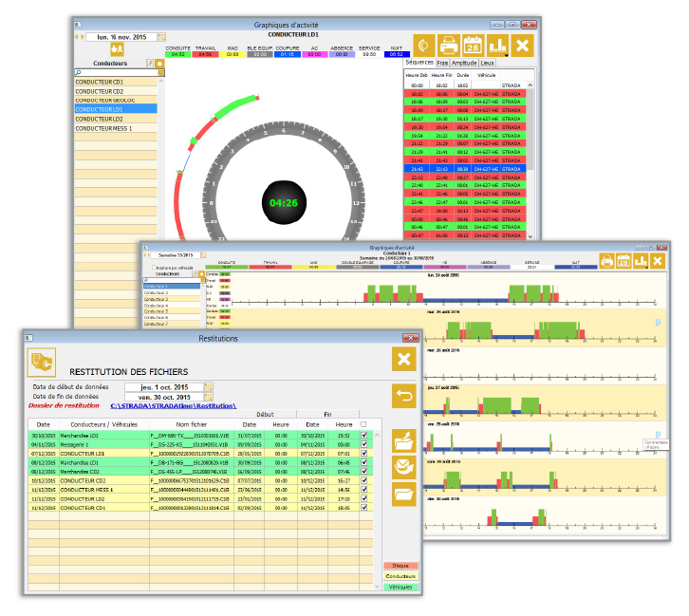The image size is (689, 616).
Task: Click the circle icon beside Conducteurs header
Action: point(160,64)
